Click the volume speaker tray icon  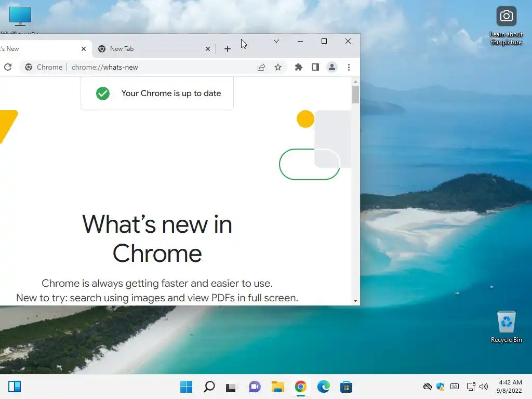(x=484, y=387)
